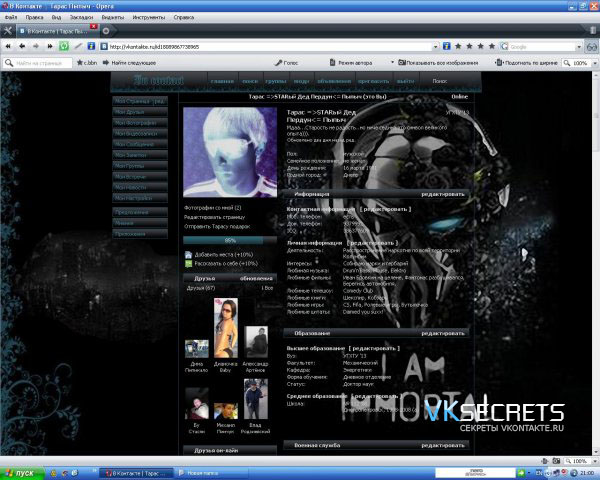
Task: Open the Справка menu
Action: (x=184, y=17)
